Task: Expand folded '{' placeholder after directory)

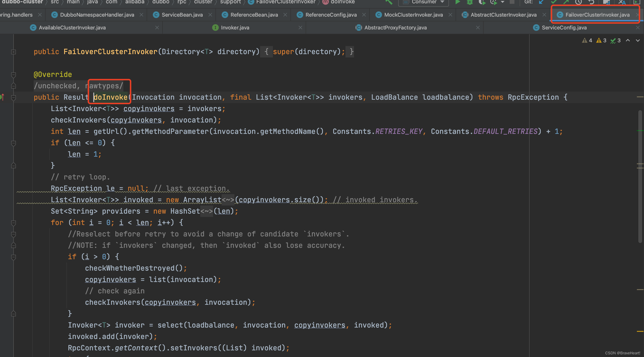Action: pyautogui.click(x=266, y=52)
